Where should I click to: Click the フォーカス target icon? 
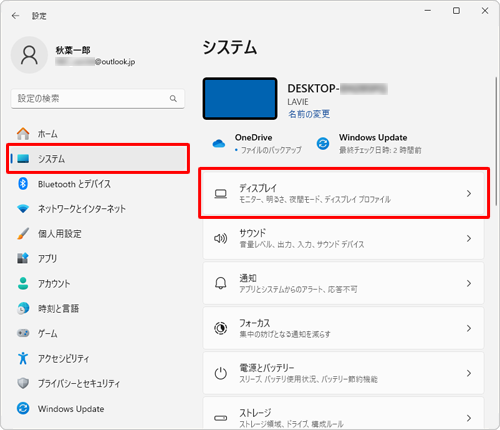tap(221, 328)
